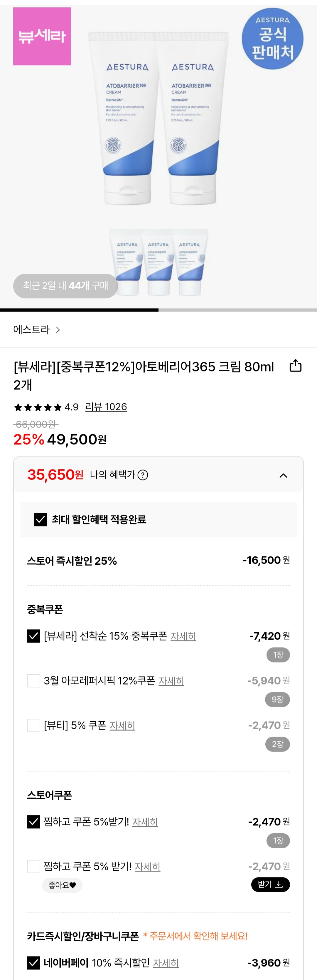View 자세히 details for 아모레퍼시픽 12%쿠폰
317x980 pixels.
[x=171, y=681]
